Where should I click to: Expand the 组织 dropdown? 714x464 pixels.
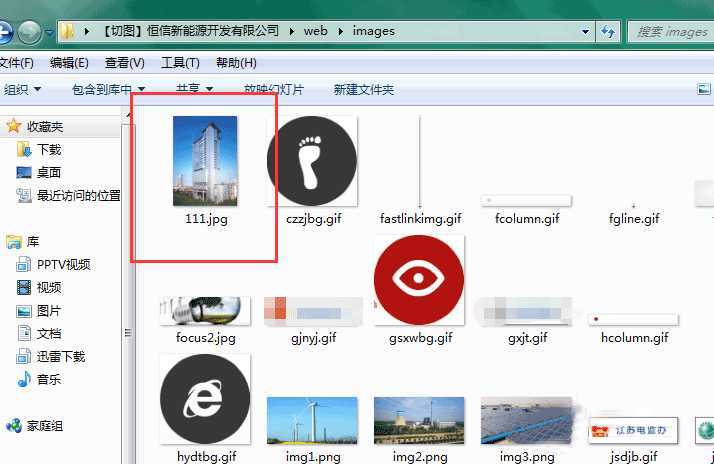pyautogui.click(x=22, y=90)
